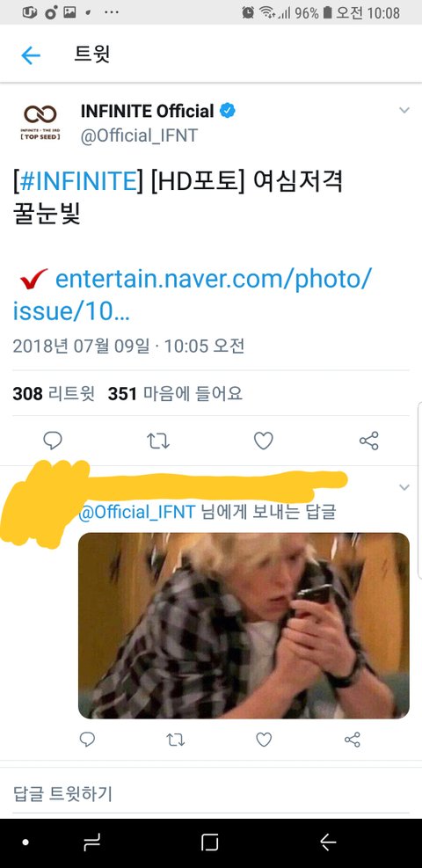422x868 pixels.
Task: Retweet the reply containing the photo
Action: [x=175, y=739]
